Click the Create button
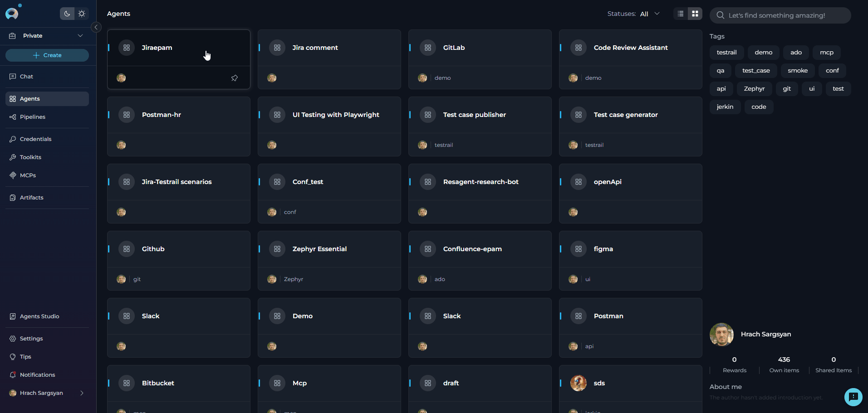Screen dimensions: 868x413 pyautogui.click(x=47, y=55)
